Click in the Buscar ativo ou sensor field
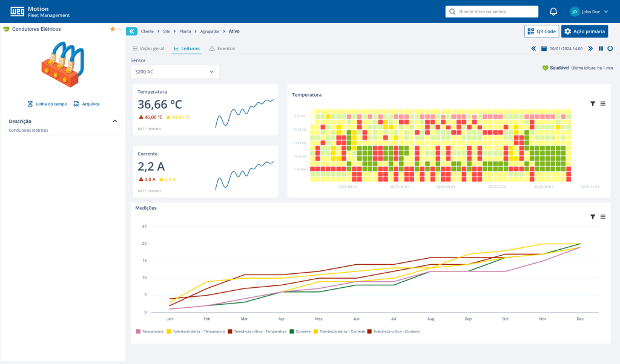The height and width of the screenshot is (364, 620). click(x=492, y=11)
